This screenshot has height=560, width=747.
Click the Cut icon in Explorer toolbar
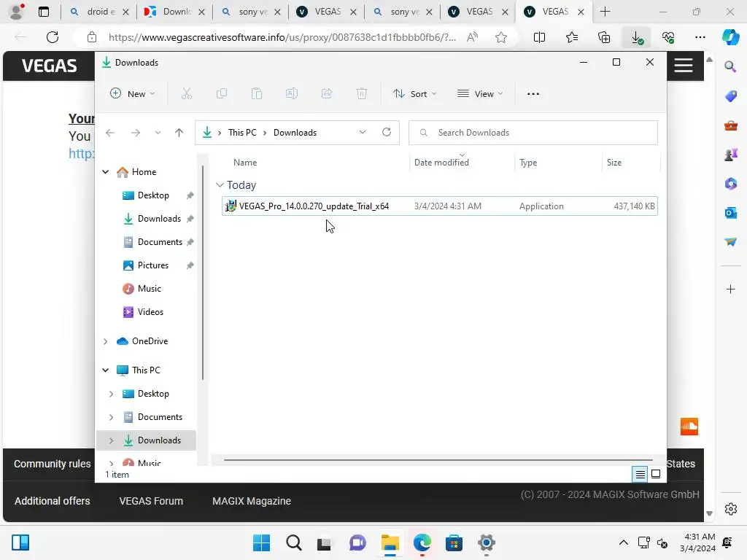186,94
